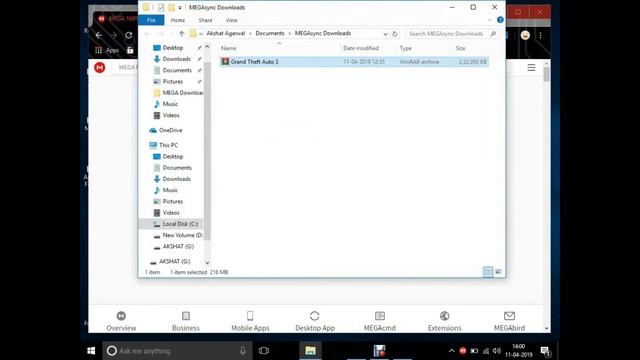The height and width of the screenshot is (360, 640).
Task: Open Downloads under This PC
Action: [x=176, y=179]
